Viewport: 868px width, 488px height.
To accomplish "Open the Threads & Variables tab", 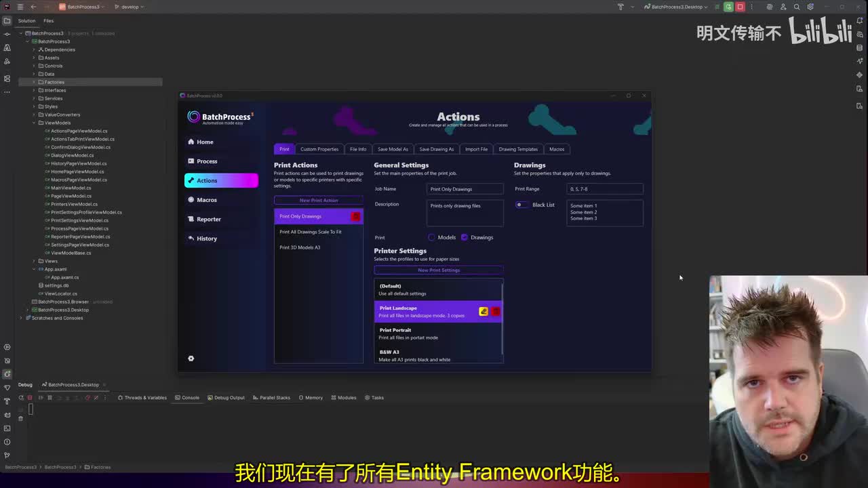I will [142, 398].
